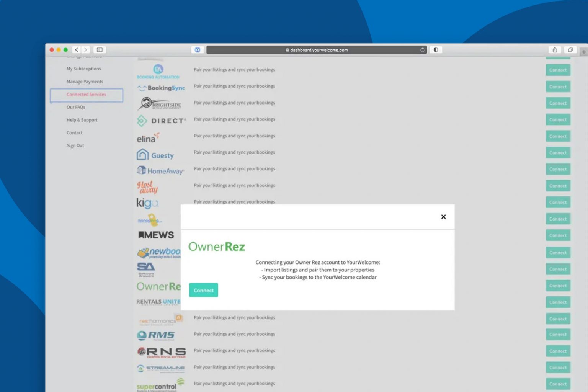Viewport: 588px width, 392px height.
Task: Click the HomeAway logo
Action: [x=160, y=171]
